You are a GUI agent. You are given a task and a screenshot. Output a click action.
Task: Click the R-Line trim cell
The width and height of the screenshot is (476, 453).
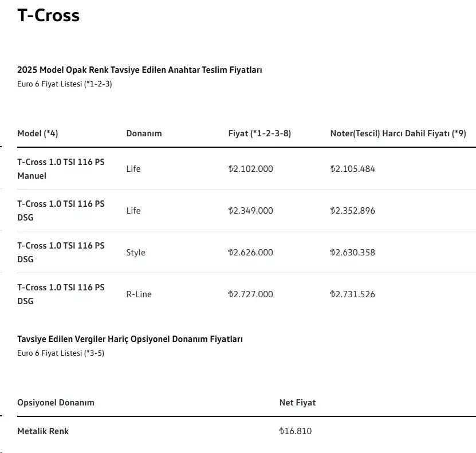(x=139, y=294)
